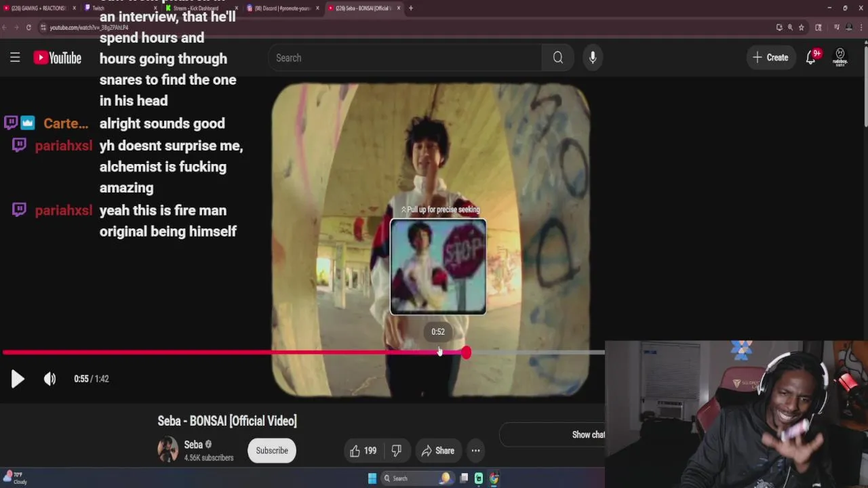
Task: Switch to the Discord browser tab
Action: 281,8
